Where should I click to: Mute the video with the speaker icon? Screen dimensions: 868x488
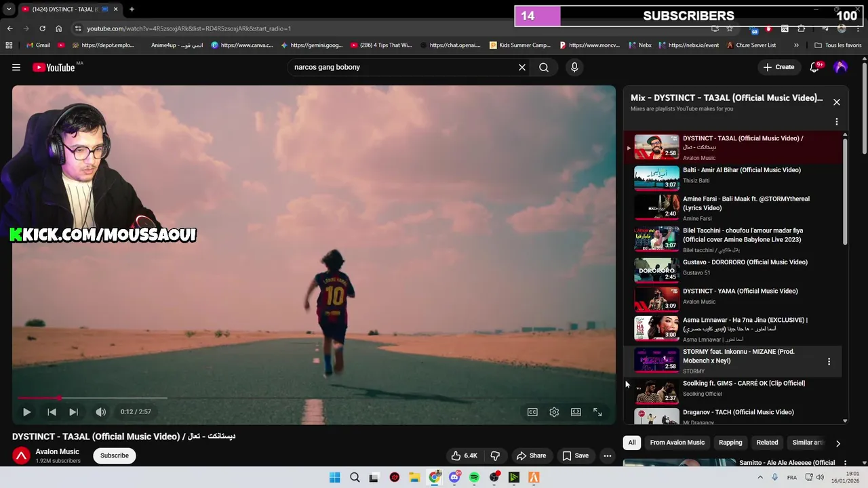pos(100,411)
